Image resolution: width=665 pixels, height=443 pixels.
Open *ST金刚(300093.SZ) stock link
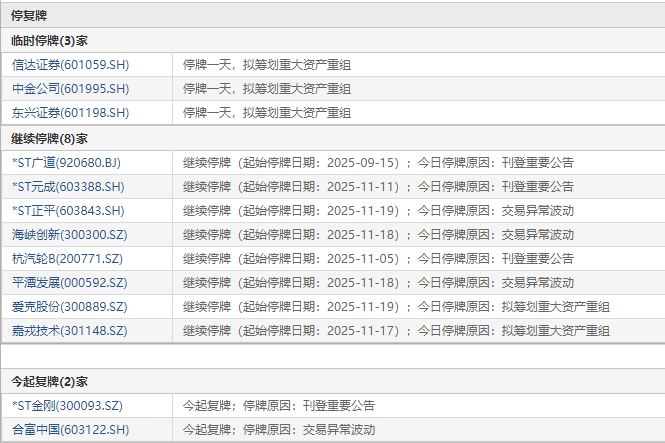pos(67,406)
